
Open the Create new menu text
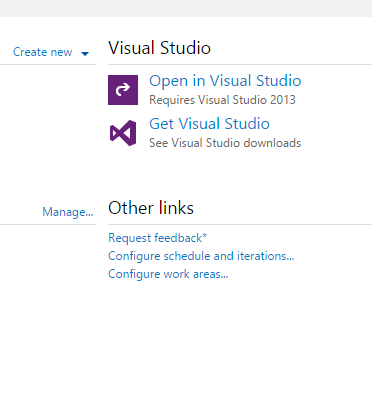(42, 52)
